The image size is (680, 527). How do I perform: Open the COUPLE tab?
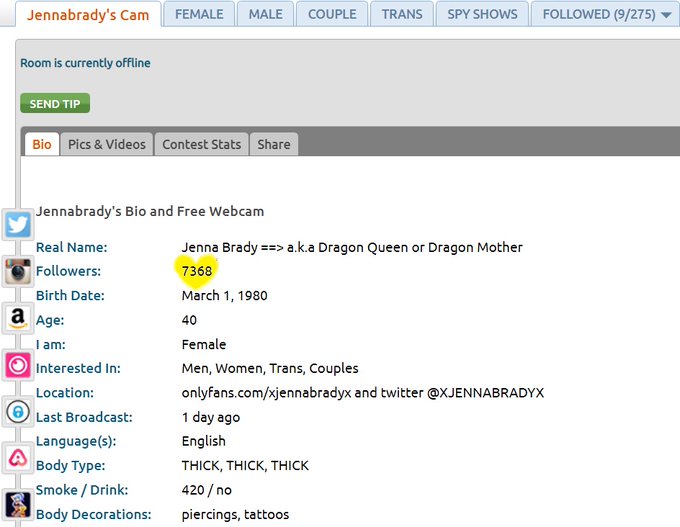tap(332, 14)
